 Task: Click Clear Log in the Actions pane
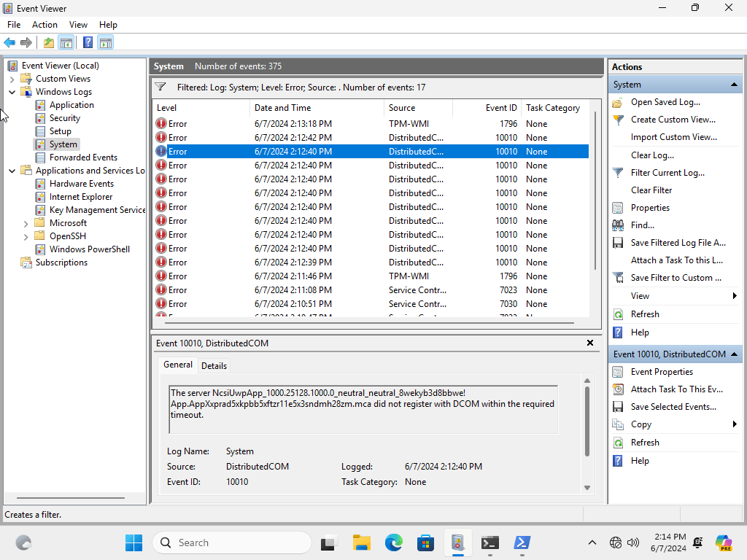coord(652,155)
